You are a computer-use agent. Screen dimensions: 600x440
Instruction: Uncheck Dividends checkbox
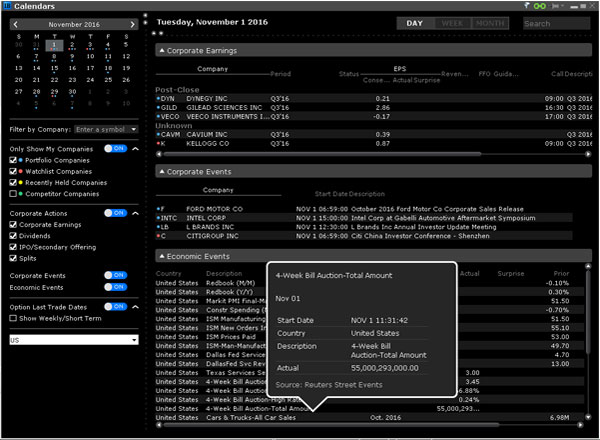coord(13,236)
